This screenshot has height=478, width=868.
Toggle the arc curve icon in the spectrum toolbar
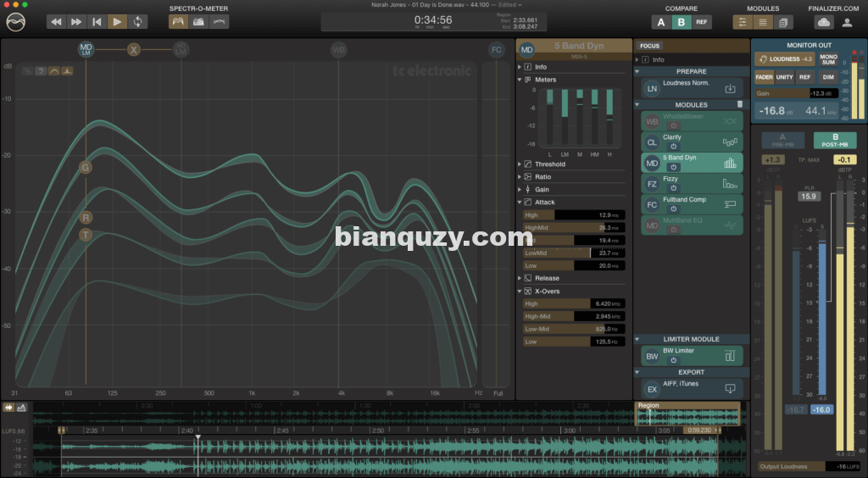click(x=53, y=71)
